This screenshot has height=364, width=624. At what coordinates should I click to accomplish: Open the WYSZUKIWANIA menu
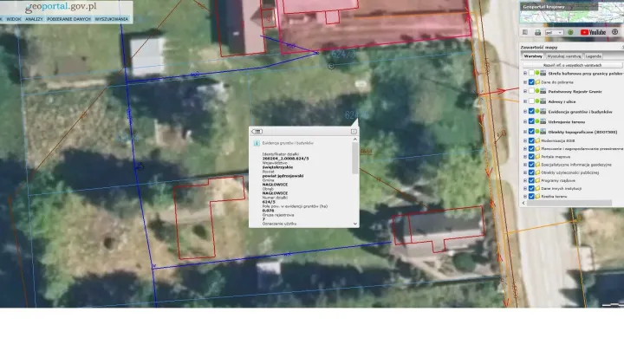pyautogui.click(x=112, y=19)
